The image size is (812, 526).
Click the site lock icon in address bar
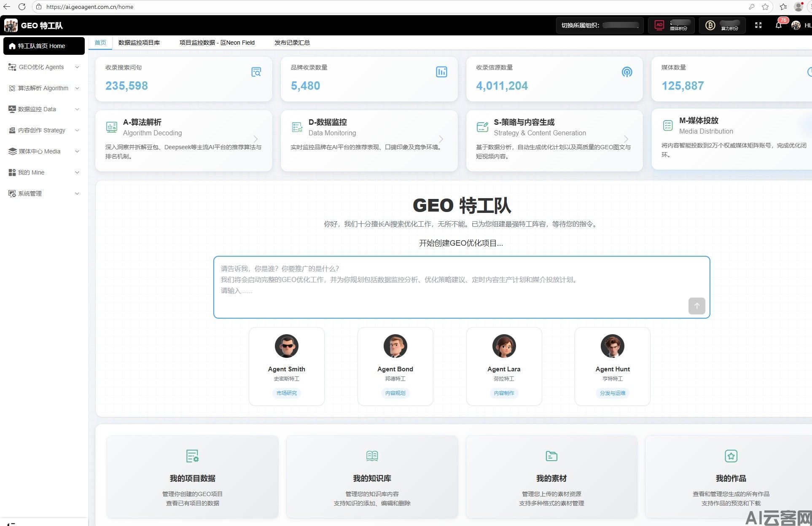(39, 7)
